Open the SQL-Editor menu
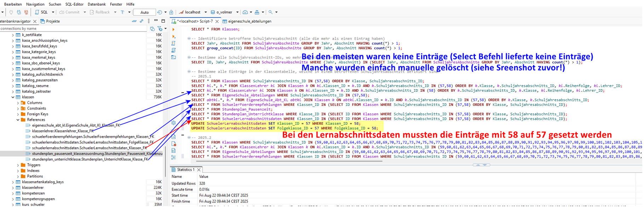This screenshot has height=210, width=644. [74, 4]
